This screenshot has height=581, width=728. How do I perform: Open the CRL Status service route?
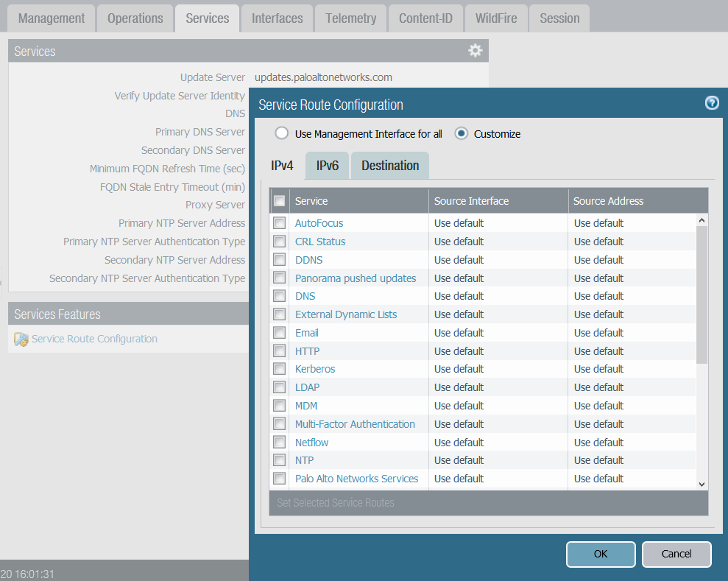point(320,242)
